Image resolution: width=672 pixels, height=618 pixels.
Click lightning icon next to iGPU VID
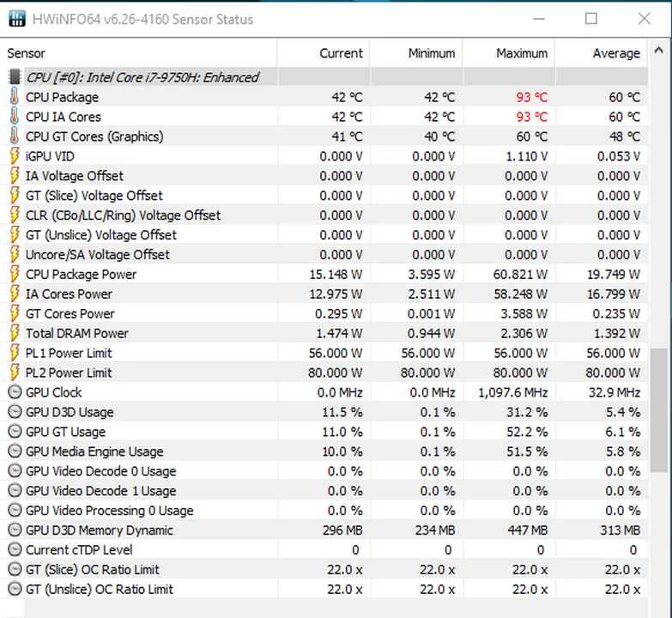point(15,156)
